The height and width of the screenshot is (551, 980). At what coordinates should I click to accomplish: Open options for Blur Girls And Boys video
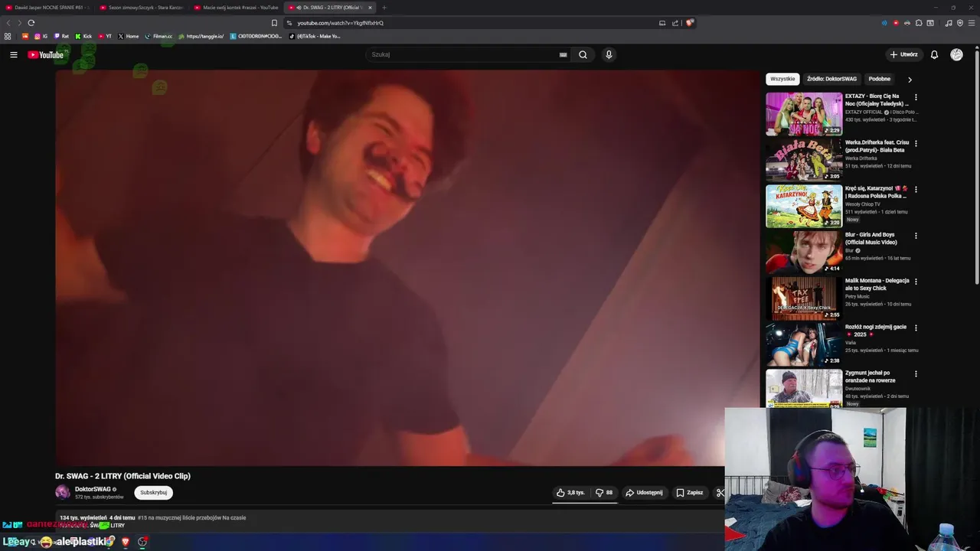[x=916, y=236]
